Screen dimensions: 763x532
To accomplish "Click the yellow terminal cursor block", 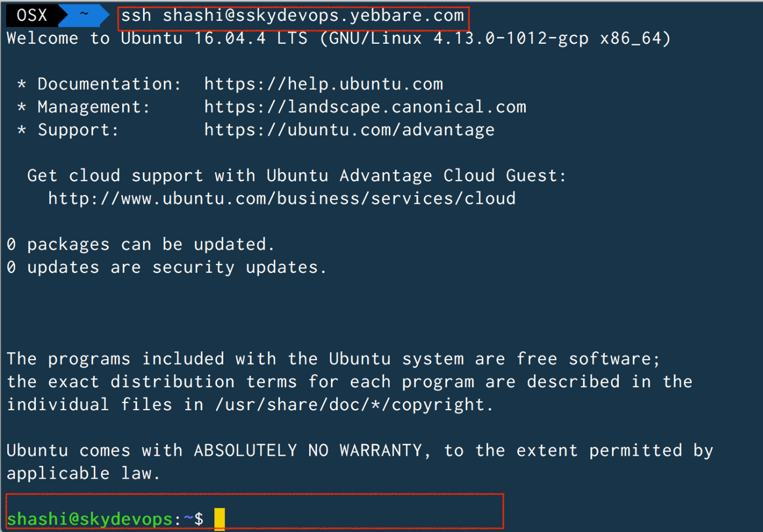I will tap(219, 519).
